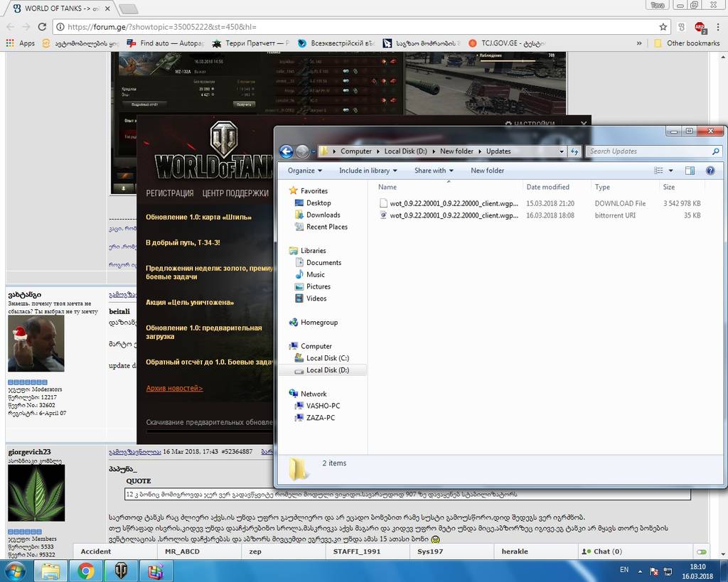Image resolution: width=728 pixels, height=582 pixels.
Task: Open VASHO-PC network computer
Action: point(323,406)
